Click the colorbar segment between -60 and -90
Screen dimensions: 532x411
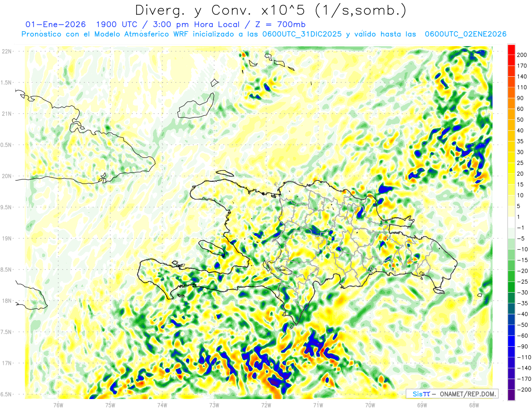tap(511, 341)
